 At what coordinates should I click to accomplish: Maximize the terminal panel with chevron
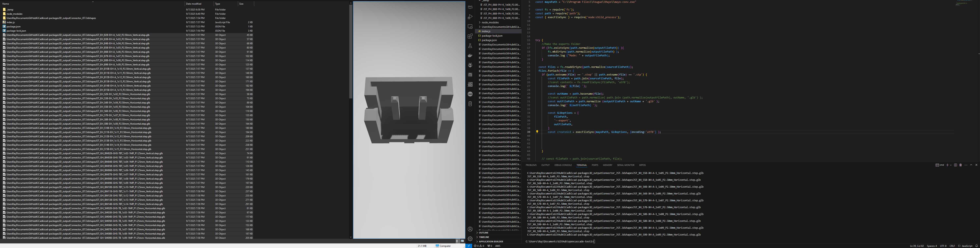pyautogui.click(x=971, y=165)
